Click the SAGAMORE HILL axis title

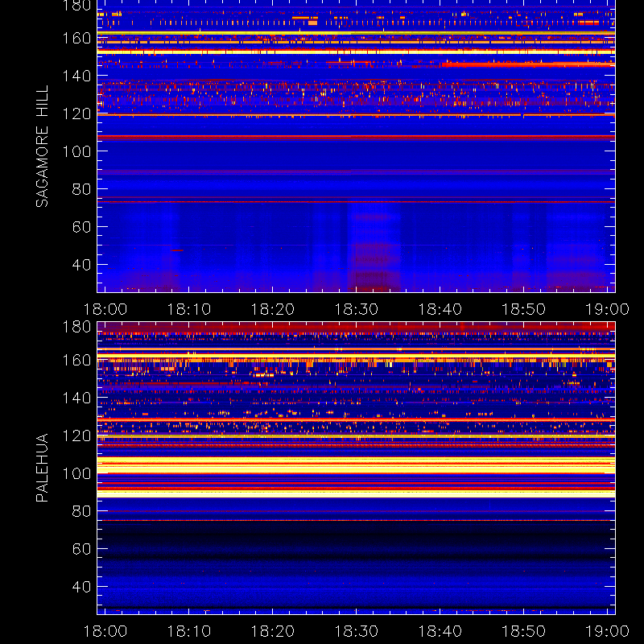[42, 147]
